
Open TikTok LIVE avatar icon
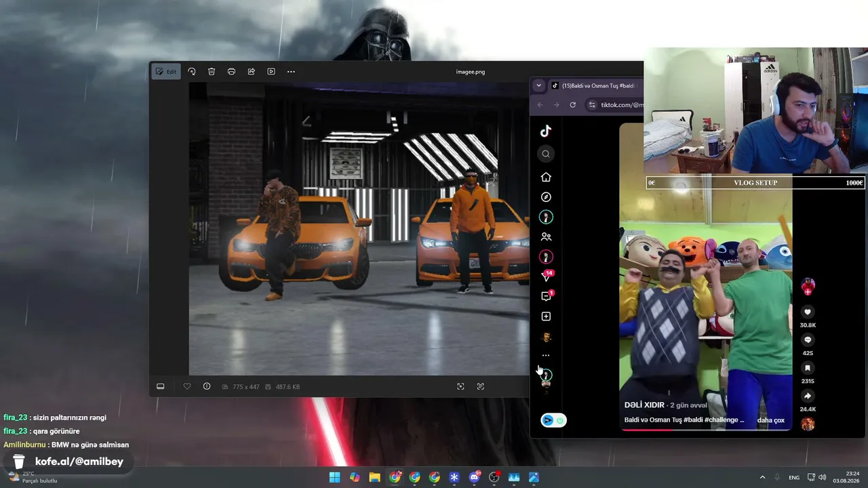[x=546, y=257]
